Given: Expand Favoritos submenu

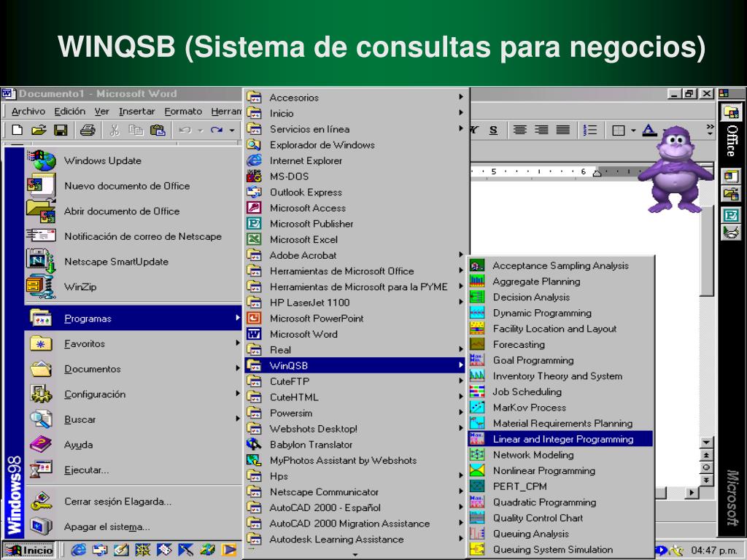Looking at the screenshot, I should tap(133, 343).
